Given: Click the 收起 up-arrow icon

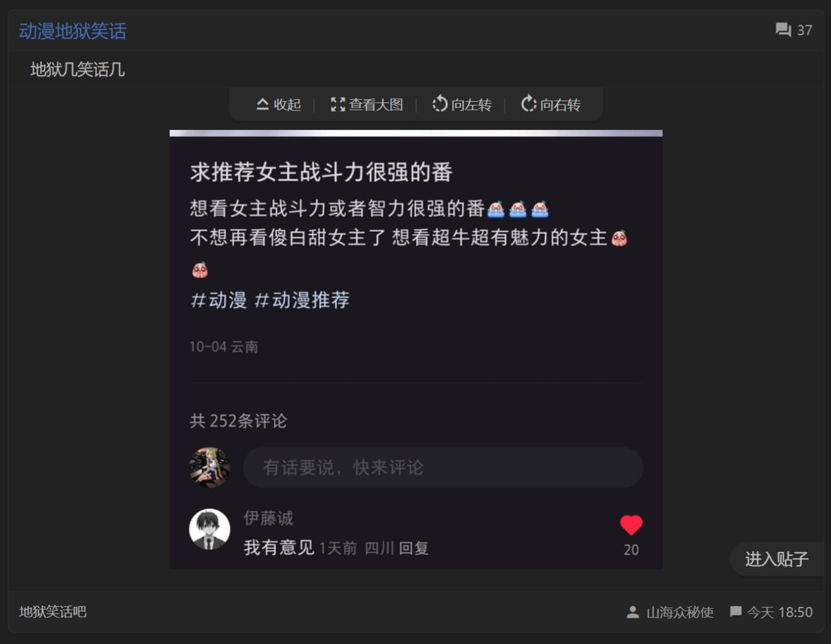Looking at the screenshot, I should pyautogui.click(x=262, y=105).
